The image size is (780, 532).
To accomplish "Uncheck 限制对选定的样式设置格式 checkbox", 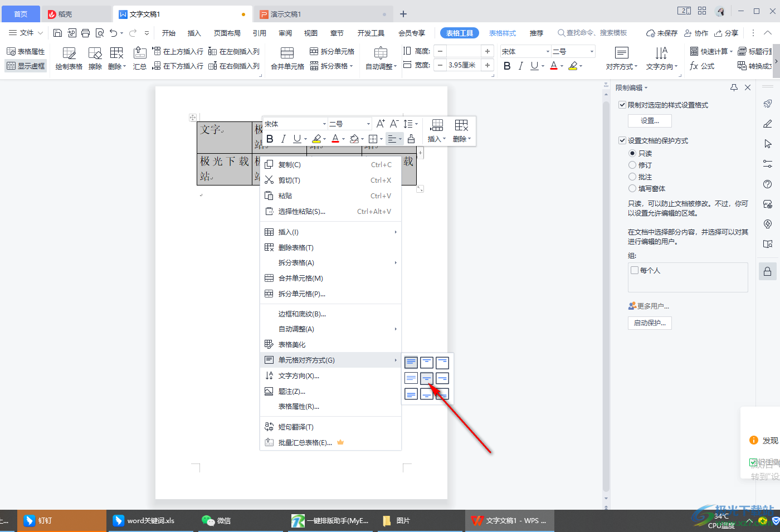I will pos(622,105).
